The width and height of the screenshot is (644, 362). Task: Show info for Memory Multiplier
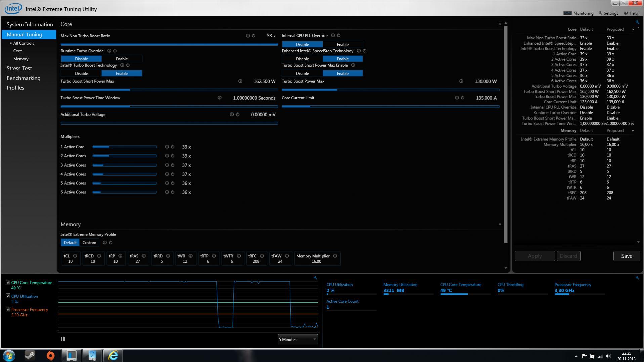[x=335, y=256]
